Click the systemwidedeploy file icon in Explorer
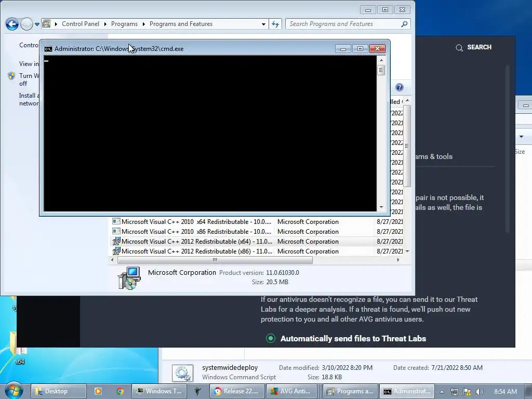The image size is (532, 399). (x=182, y=373)
